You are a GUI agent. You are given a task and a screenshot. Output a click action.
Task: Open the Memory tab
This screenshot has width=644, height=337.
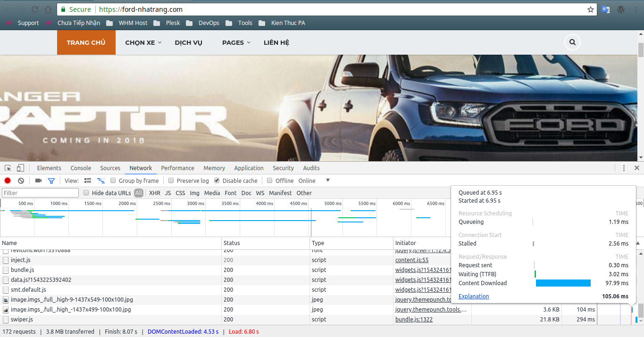[x=214, y=168]
